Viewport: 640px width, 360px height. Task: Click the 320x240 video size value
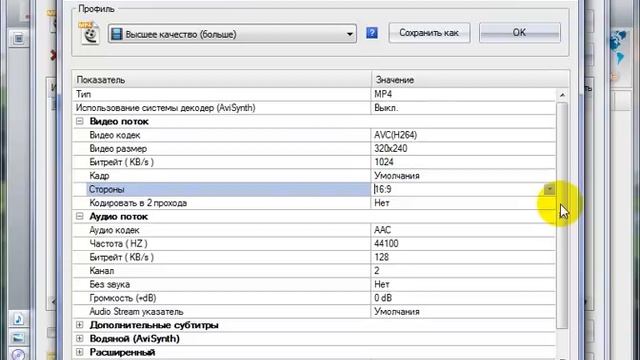point(391,148)
